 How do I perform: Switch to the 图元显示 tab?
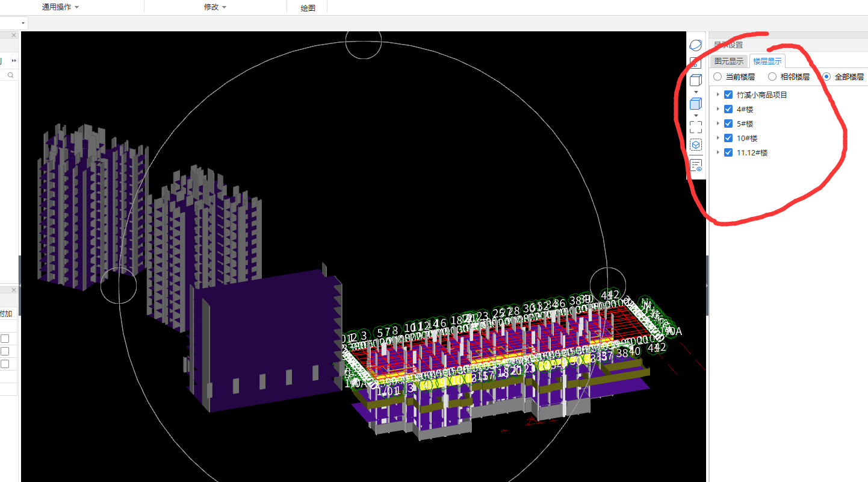point(729,61)
